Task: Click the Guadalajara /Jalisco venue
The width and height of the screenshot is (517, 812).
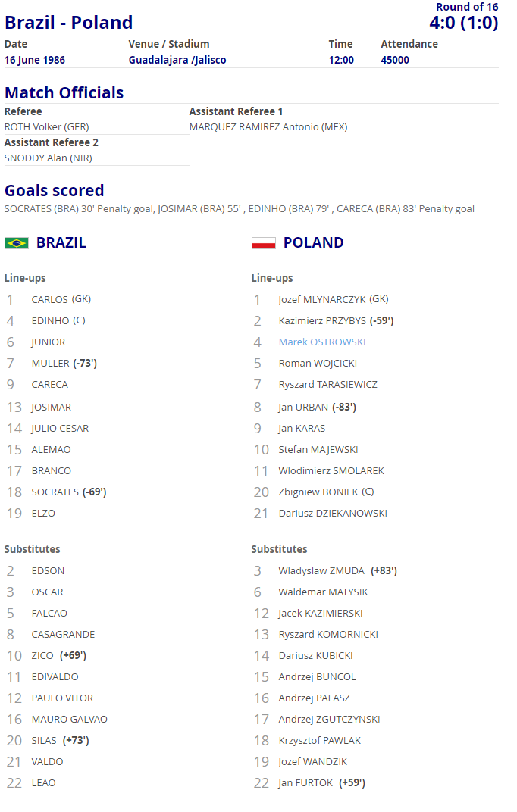Action: [x=177, y=60]
